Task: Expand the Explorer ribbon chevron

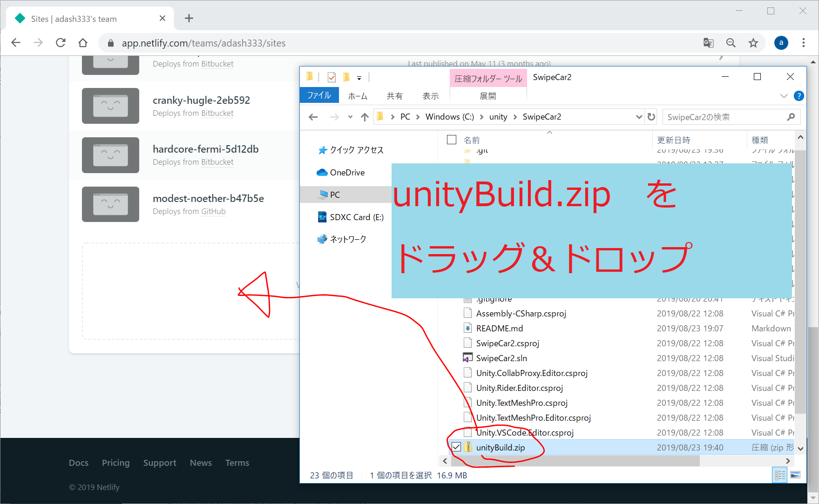Action: [784, 96]
